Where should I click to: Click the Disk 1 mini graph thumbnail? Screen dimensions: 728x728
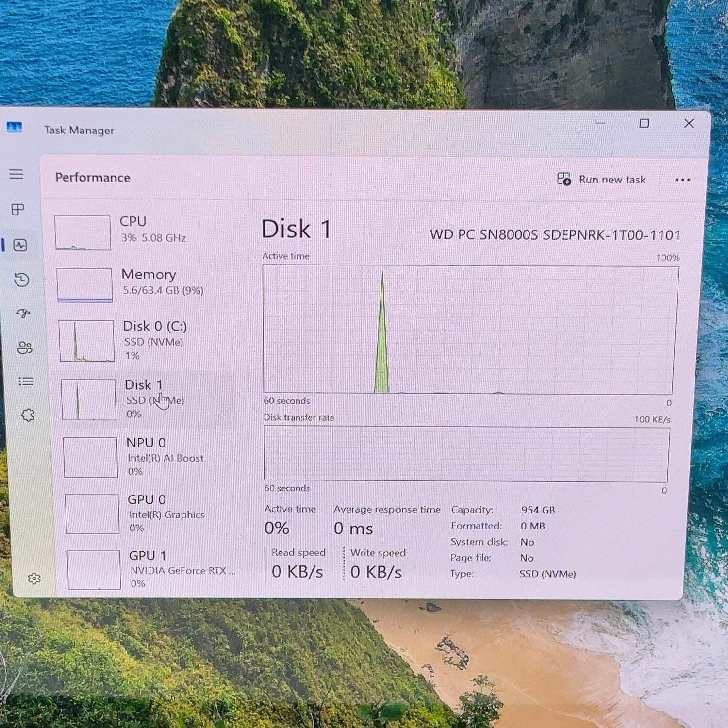[88, 399]
